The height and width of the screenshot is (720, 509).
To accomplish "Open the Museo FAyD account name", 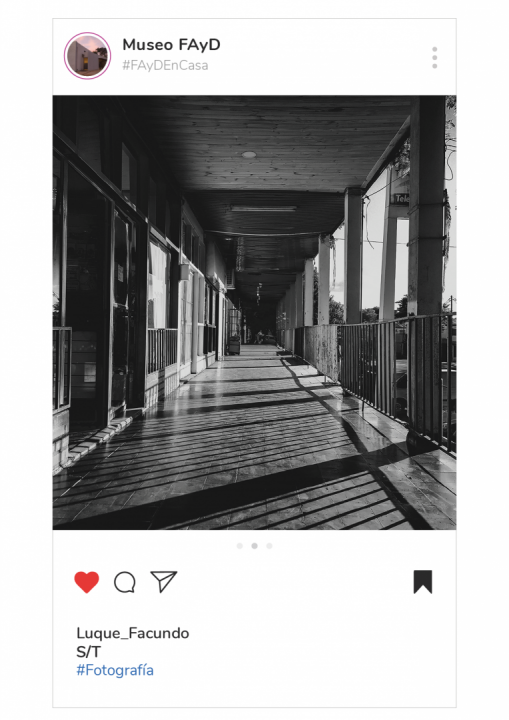I will 171,45.
